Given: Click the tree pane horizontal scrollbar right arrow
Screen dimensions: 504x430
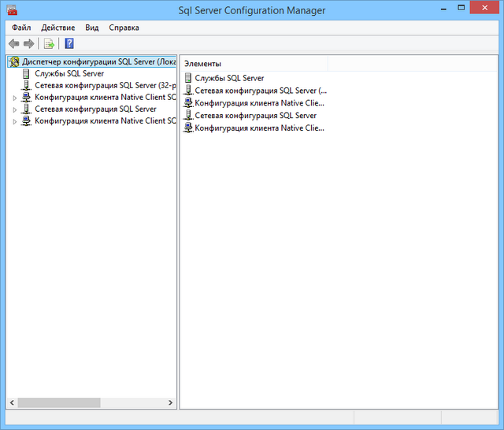Looking at the screenshot, I should [171, 402].
